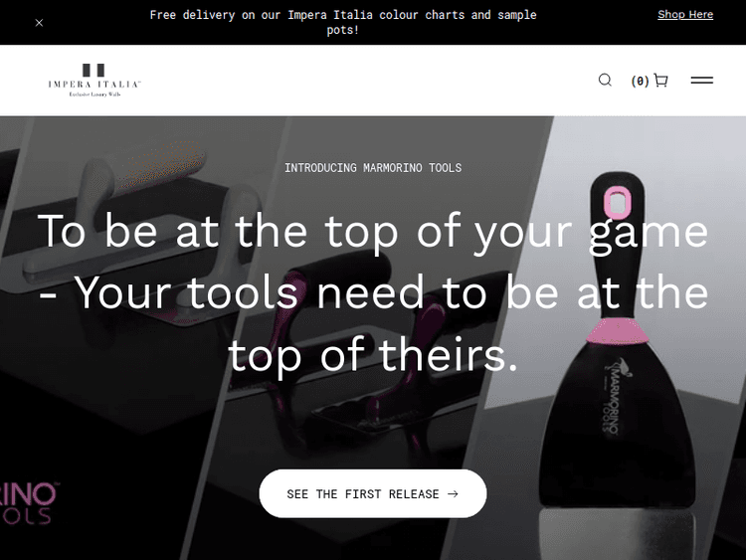The height and width of the screenshot is (560, 746).
Task: Click the free delivery announcement text
Action: [x=342, y=22]
